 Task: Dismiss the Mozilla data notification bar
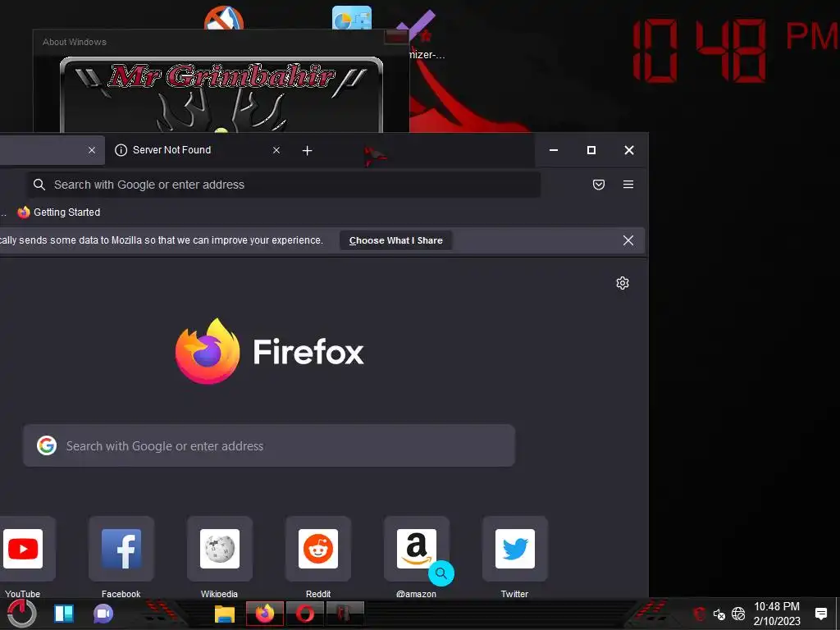click(x=628, y=240)
